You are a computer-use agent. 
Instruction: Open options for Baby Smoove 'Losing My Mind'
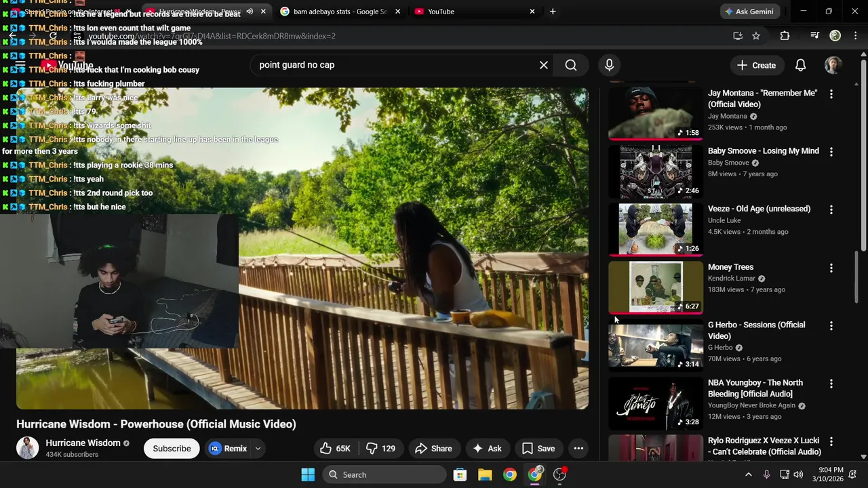click(831, 152)
